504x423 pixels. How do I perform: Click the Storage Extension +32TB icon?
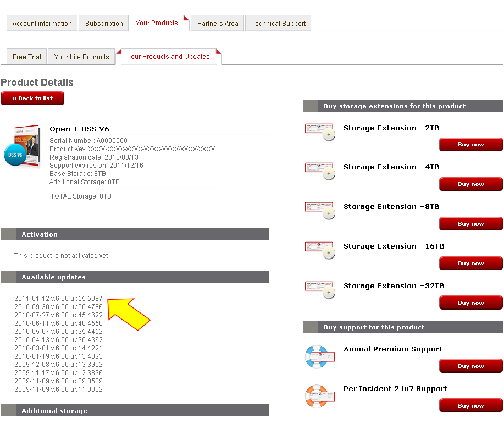320,290
